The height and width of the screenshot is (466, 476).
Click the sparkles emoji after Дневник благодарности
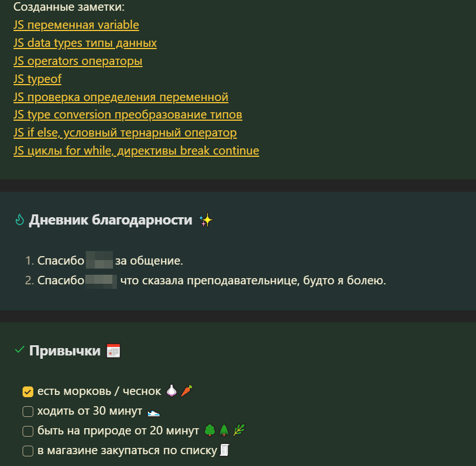point(206,220)
